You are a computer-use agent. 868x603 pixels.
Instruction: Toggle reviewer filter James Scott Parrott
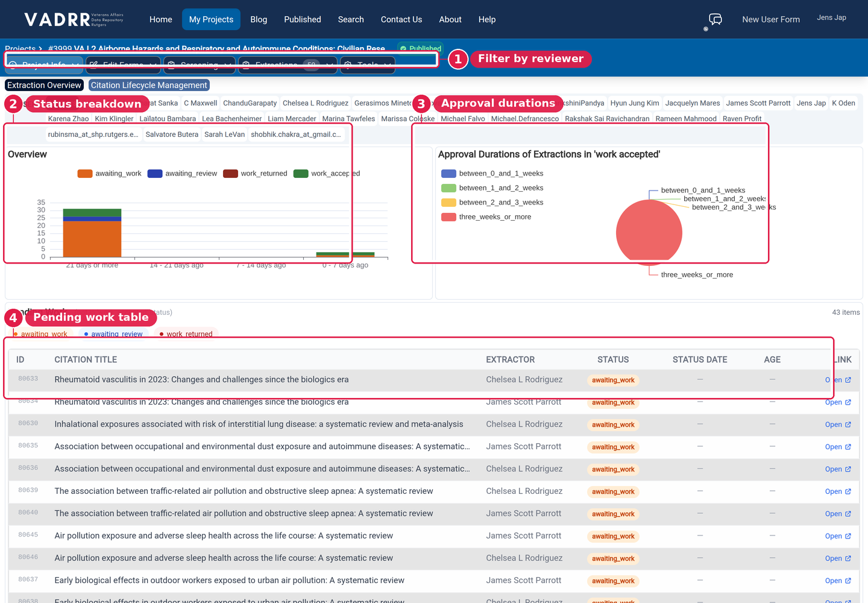click(758, 103)
